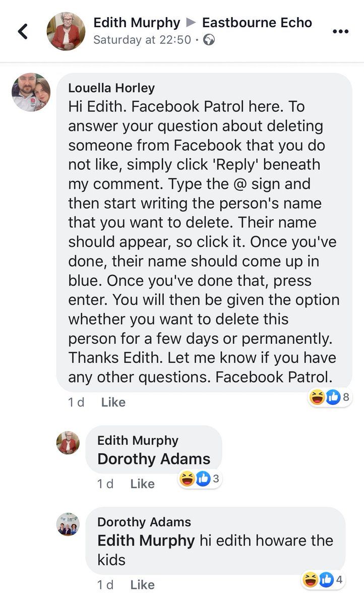Viewport: 364px width, 605px height.
Task: Open Dorothy Adams' small avatar
Action: 68,524
